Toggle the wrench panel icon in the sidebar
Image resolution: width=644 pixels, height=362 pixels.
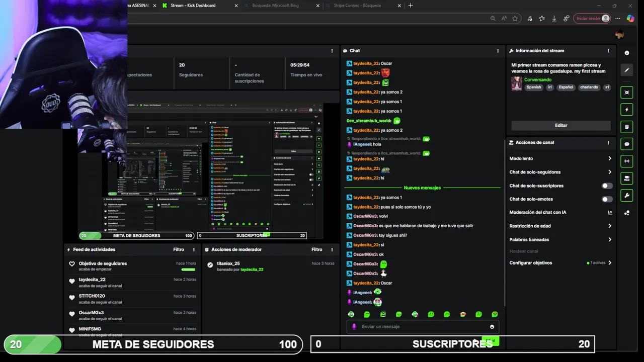click(627, 196)
